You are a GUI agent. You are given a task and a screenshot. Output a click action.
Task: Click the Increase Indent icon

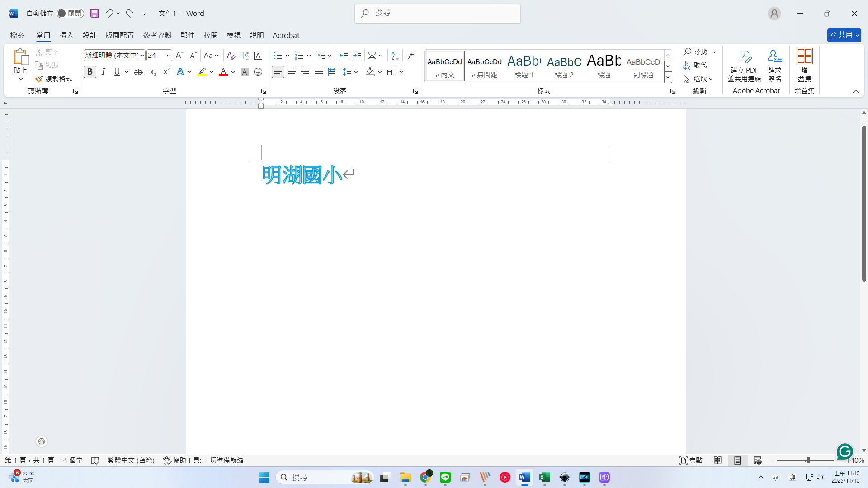[x=357, y=56]
